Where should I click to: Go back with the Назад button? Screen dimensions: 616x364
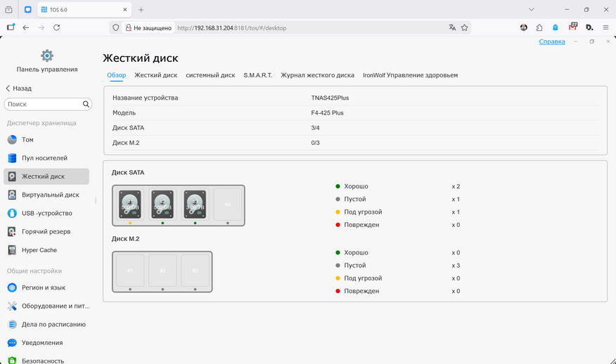coord(18,89)
